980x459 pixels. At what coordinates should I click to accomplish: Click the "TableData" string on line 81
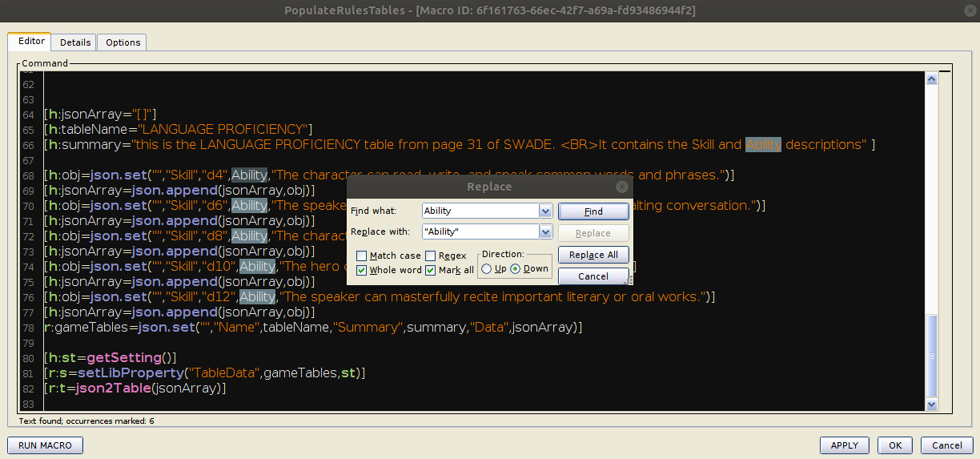(x=224, y=372)
